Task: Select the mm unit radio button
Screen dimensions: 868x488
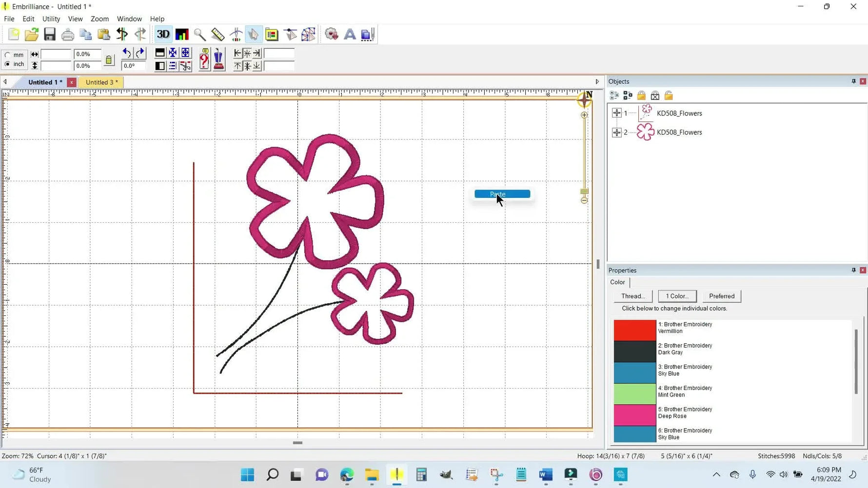Action: click(7, 55)
